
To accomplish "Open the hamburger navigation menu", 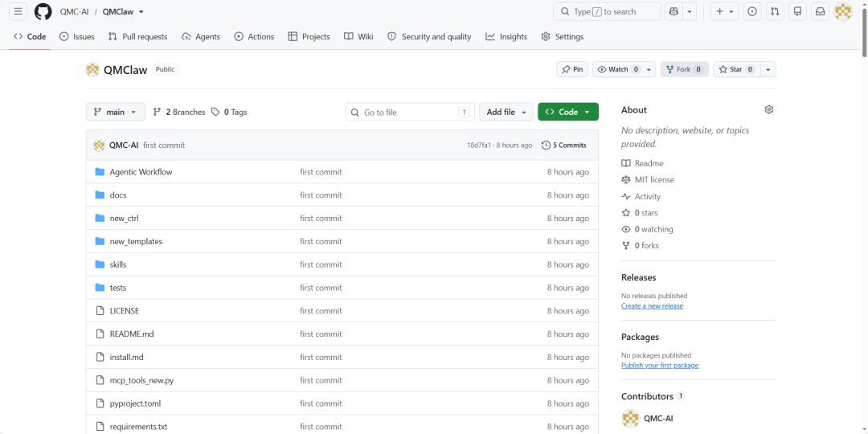I will (18, 11).
